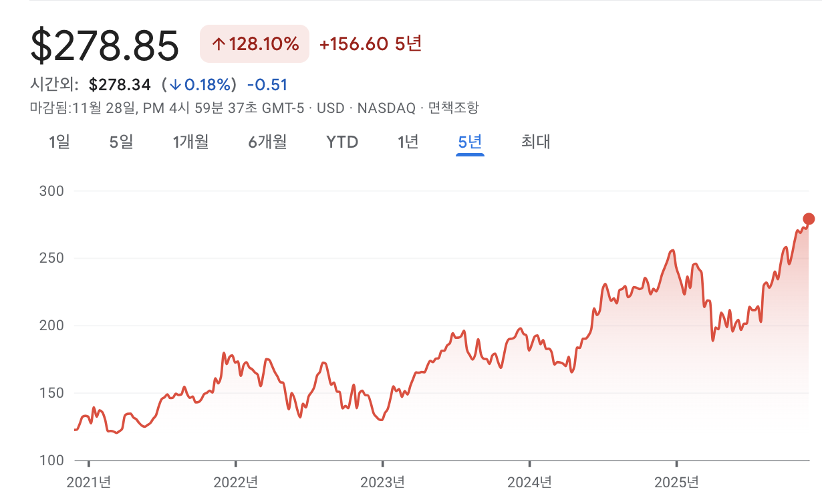Click the 300 y-axis label
Viewport: 822px width, 504px height.
[52, 191]
